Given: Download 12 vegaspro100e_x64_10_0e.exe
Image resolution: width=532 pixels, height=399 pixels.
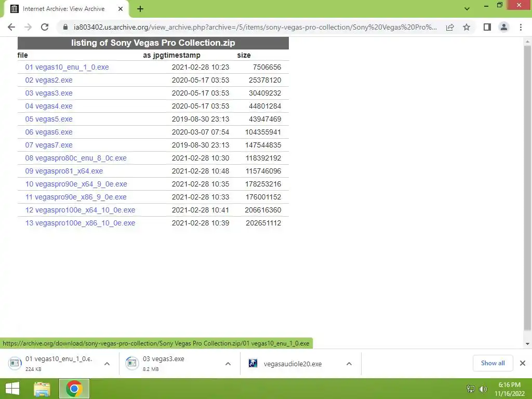Looking at the screenshot, I should 80,210.
